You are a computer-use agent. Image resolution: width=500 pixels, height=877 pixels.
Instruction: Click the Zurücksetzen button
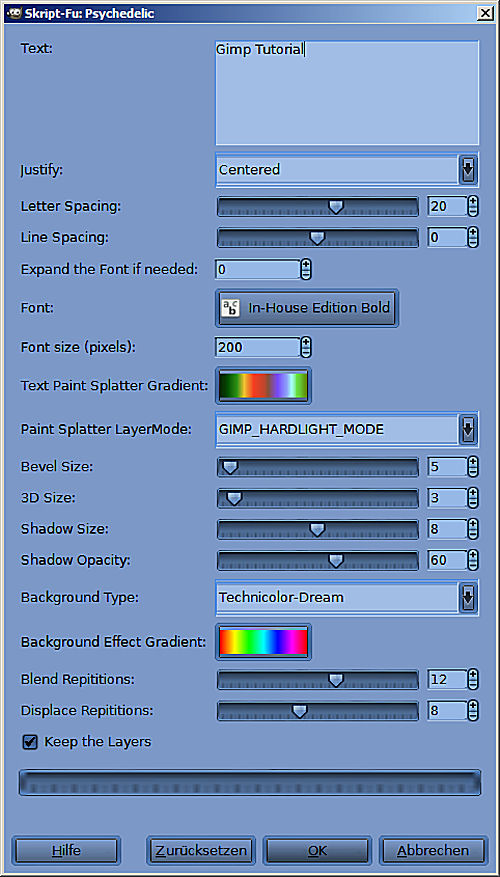tap(201, 851)
